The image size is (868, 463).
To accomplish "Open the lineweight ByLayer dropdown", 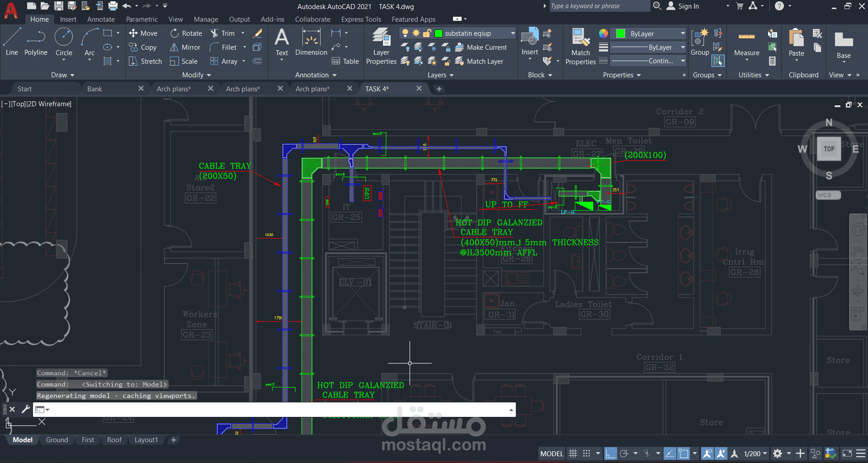I will click(683, 47).
